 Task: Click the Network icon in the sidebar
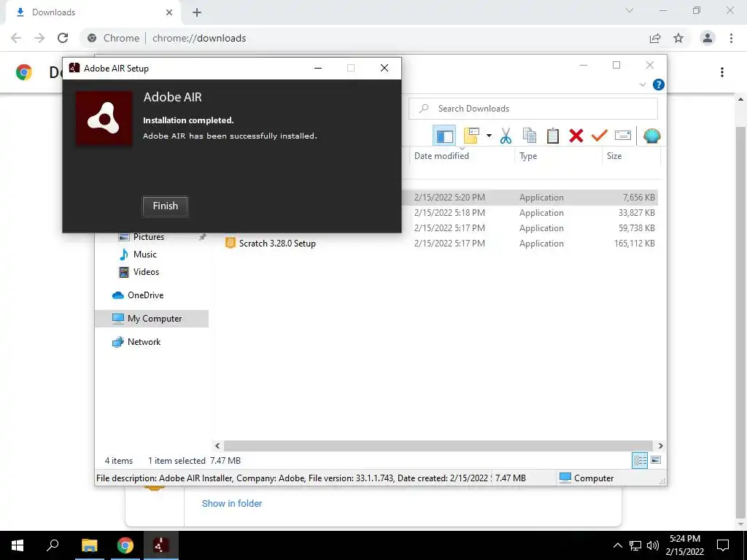coord(117,342)
